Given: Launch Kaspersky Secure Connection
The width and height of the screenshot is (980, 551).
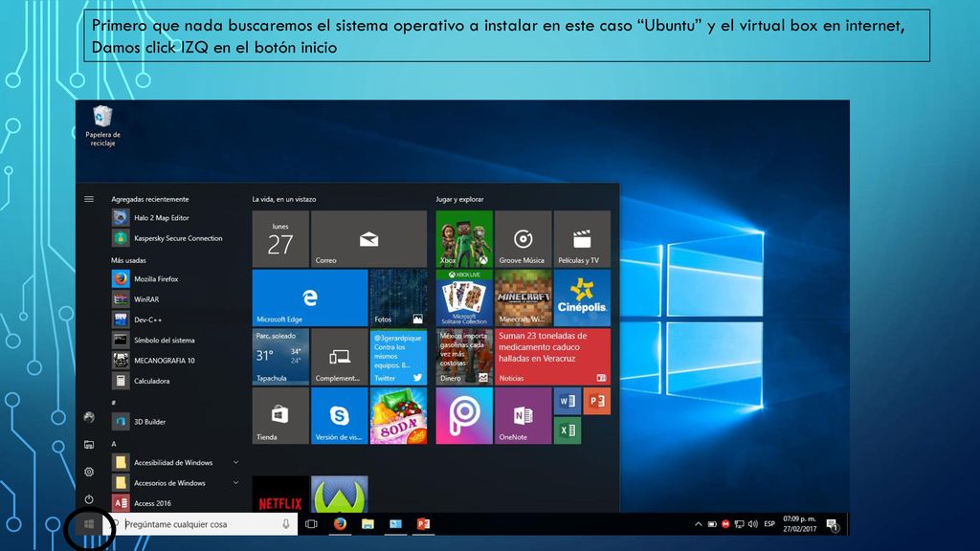Looking at the screenshot, I should (168, 238).
